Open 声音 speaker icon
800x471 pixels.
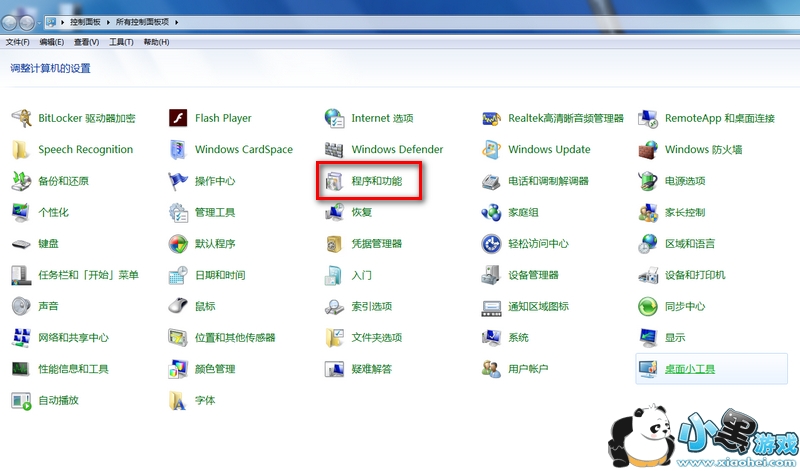pos(21,306)
